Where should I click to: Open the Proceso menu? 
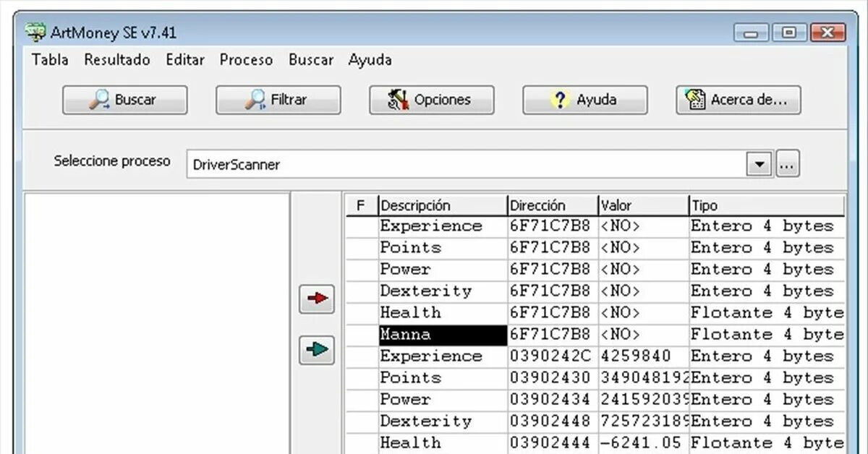(247, 60)
